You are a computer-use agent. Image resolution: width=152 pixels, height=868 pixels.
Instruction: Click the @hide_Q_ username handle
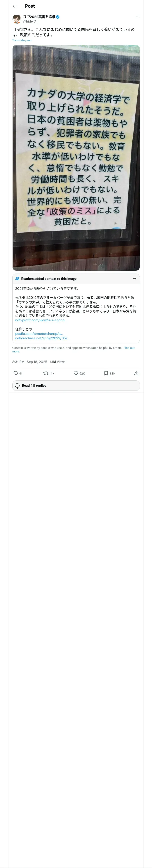pos(30,21)
